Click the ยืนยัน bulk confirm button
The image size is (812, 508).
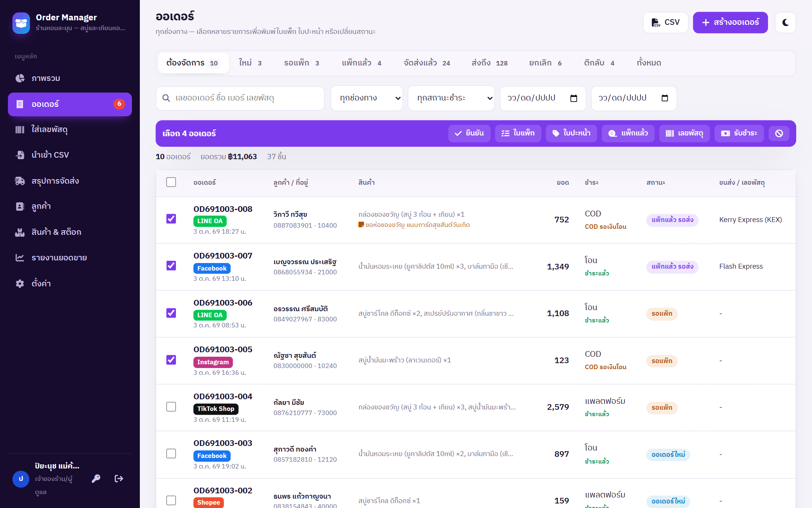469,133
